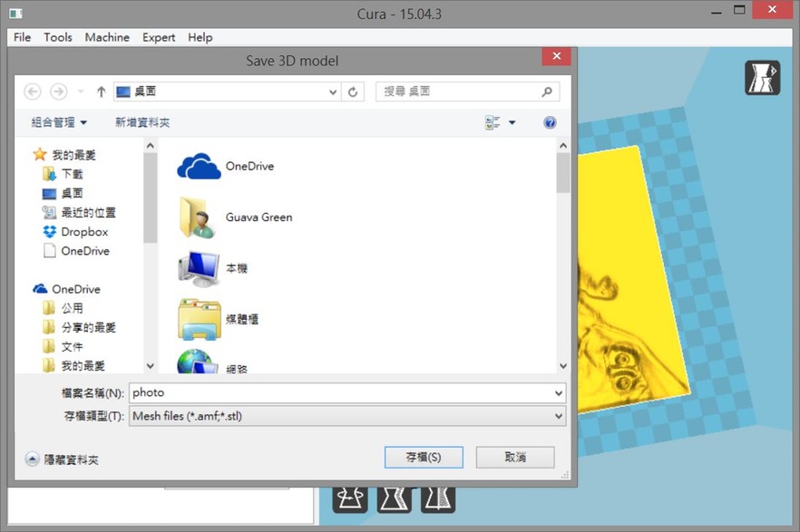Refresh the current folder location
Screen dimensions: 800x532
[353, 92]
